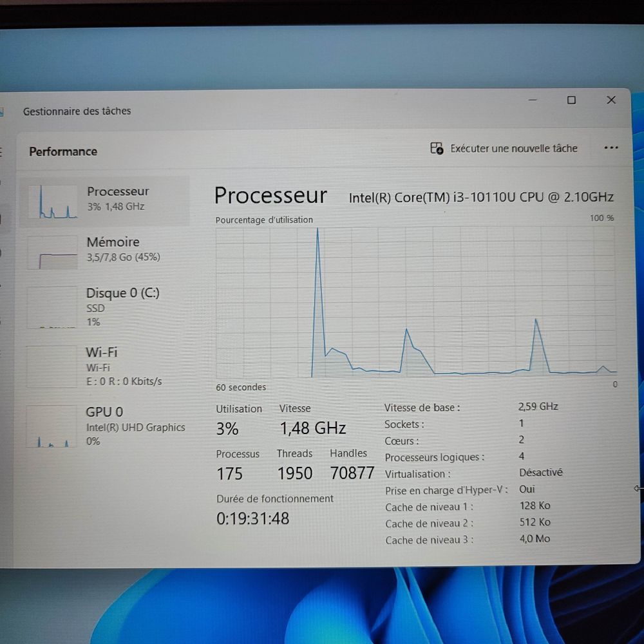Viewport: 644px width, 644px height.
Task: Click the Disque 0 mini graph thumbnail
Action: pyautogui.click(x=52, y=307)
